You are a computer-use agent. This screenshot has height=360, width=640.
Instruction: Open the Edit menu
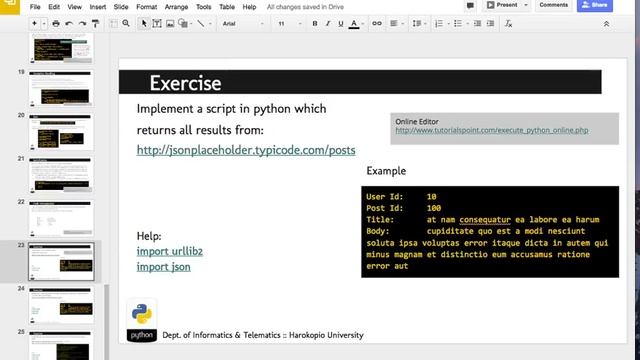pos(54,7)
